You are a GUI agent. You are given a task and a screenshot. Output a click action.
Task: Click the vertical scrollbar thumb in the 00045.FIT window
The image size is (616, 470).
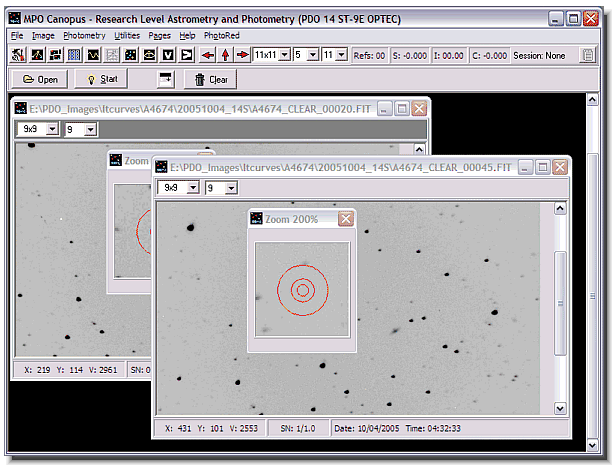click(560, 303)
